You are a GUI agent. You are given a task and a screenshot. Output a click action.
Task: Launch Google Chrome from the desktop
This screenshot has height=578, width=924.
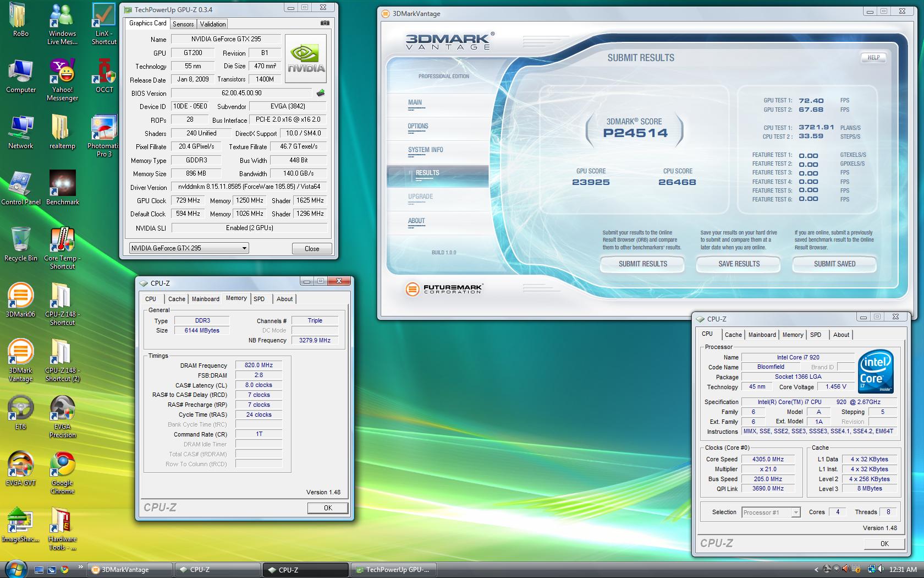point(62,473)
